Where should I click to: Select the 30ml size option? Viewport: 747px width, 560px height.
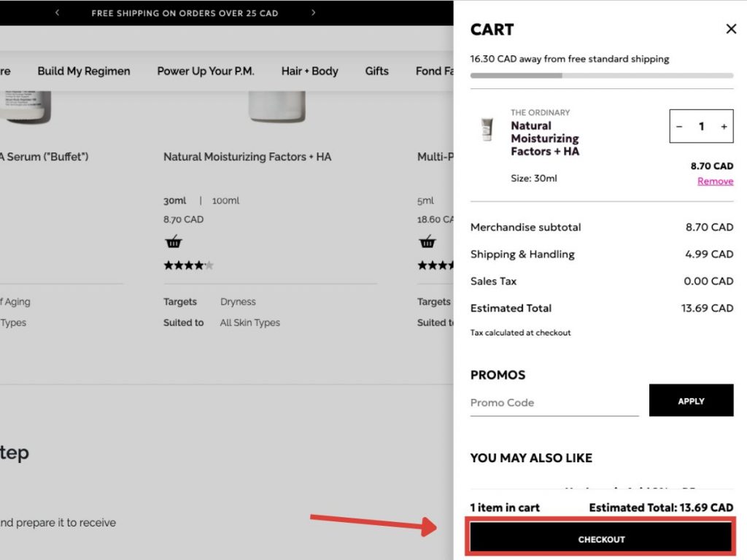pos(176,201)
